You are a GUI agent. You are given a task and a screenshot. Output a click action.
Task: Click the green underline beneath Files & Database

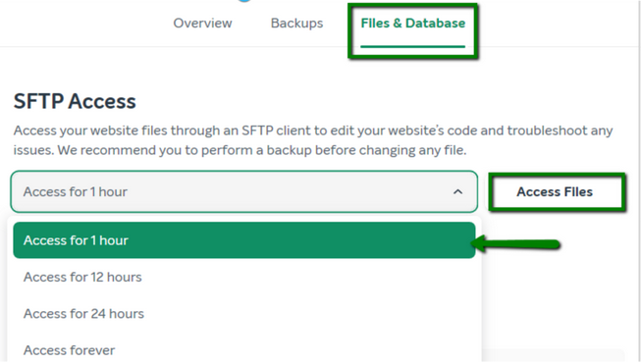click(413, 46)
